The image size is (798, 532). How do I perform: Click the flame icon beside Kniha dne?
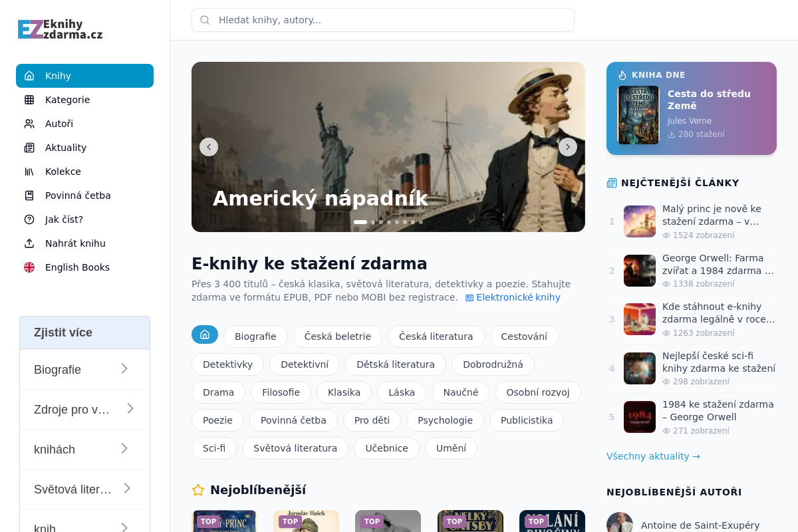(x=622, y=75)
